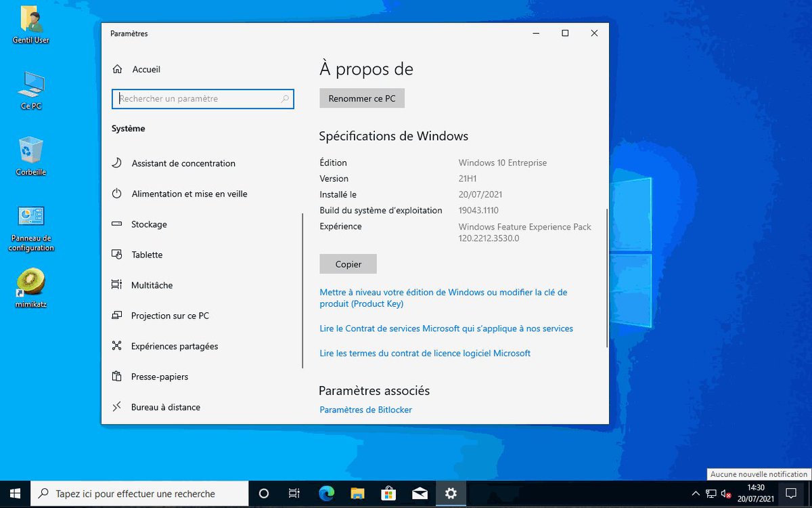This screenshot has height=508, width=812.
Task: Open the Mettre à niveau votre édition link
Action: pyautogui.click(x=443, y=298)
